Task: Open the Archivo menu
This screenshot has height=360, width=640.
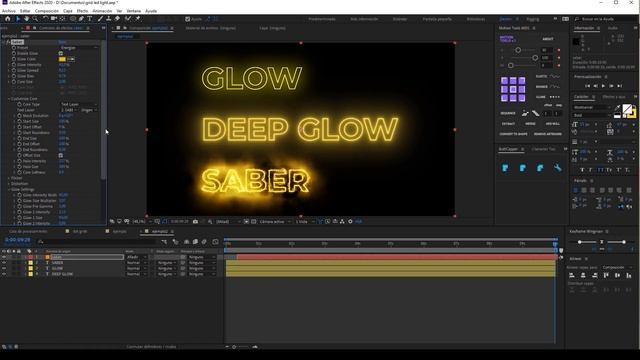Action: coord(9,11)
